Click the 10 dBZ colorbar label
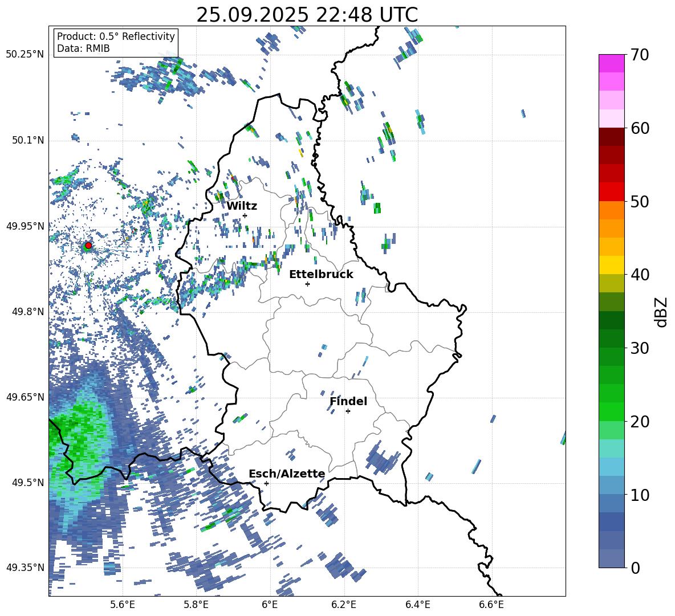 pos(640,495)
